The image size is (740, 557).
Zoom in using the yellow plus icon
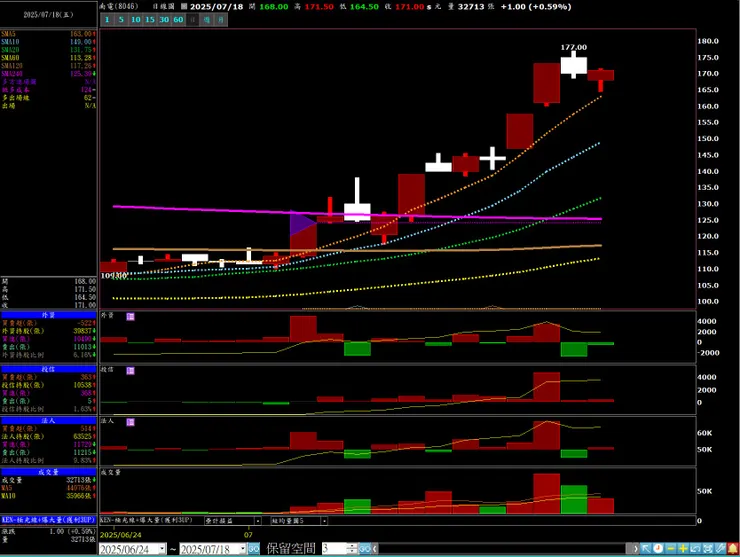[x=682, y=549]
